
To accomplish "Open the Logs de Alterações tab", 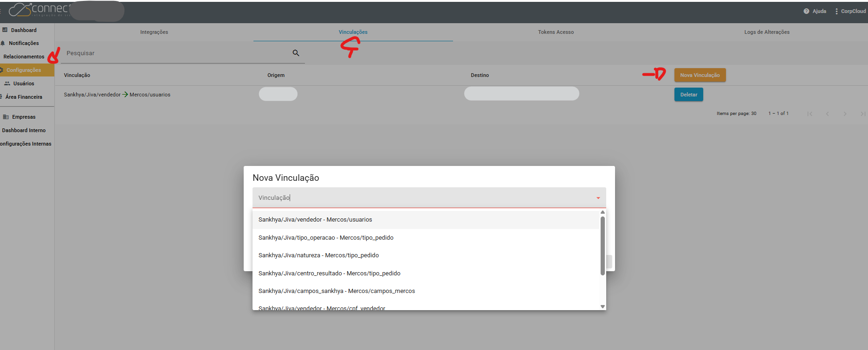I will tap(766, 32).
